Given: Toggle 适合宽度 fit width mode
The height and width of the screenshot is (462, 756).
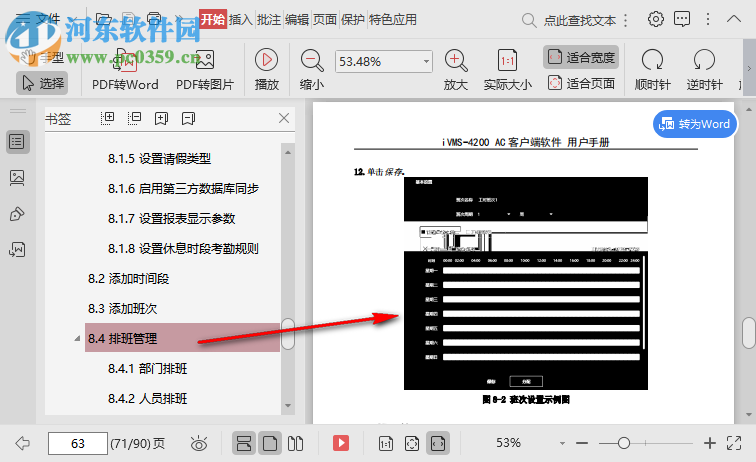Looking at the screenshot, I should (581, 58).
